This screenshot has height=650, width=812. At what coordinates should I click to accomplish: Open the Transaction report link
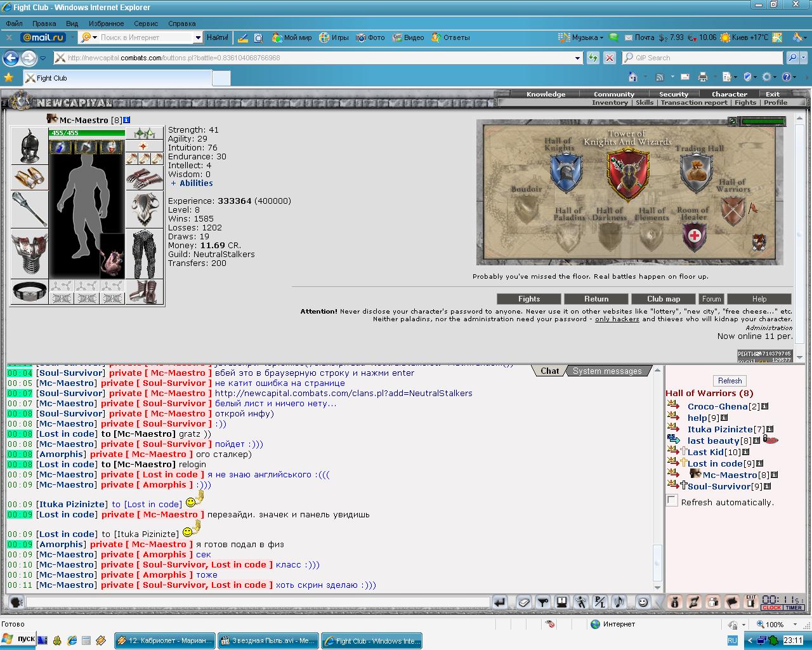[694, 102]
